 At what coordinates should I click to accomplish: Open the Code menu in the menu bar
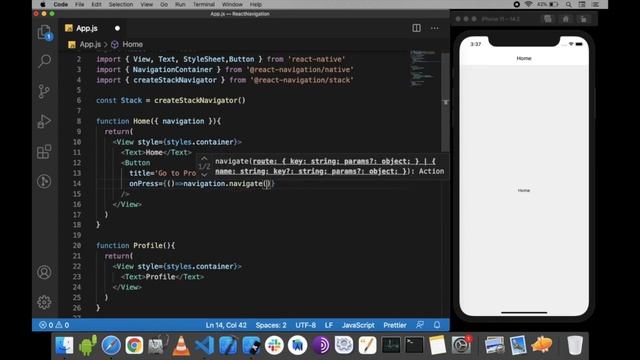click(60, 4)
